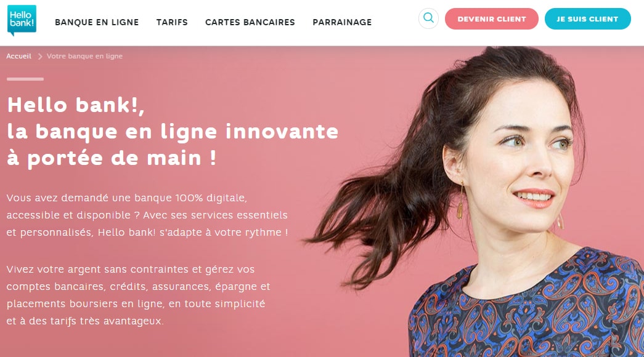644x357 pixels.
Task: Follow the Accueil breadcrumb link
Action: pyautogui.click(x=19, y=56)
